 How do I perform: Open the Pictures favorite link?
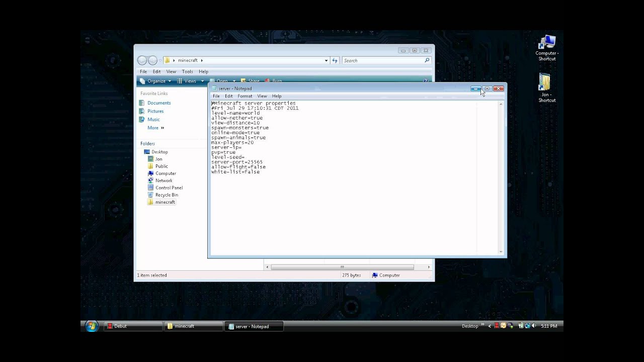click(x=155, y=111)
